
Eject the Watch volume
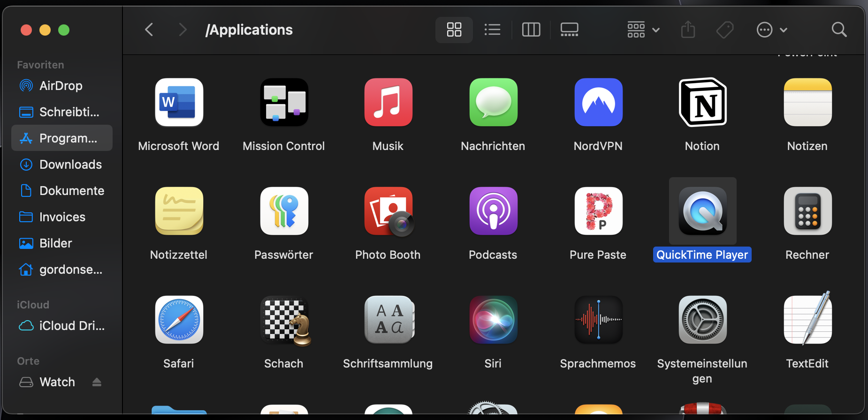(97, 382)
